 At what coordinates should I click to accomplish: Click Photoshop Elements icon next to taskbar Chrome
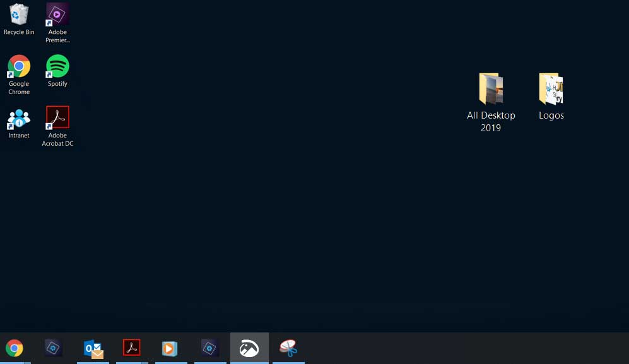coord(53,348)
